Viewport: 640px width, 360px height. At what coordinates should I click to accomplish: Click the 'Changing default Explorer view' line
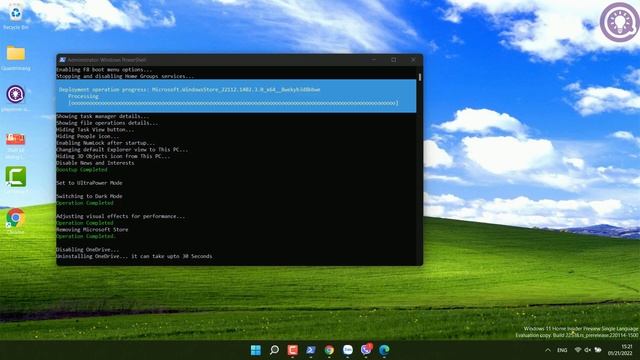tap(122, 150)
